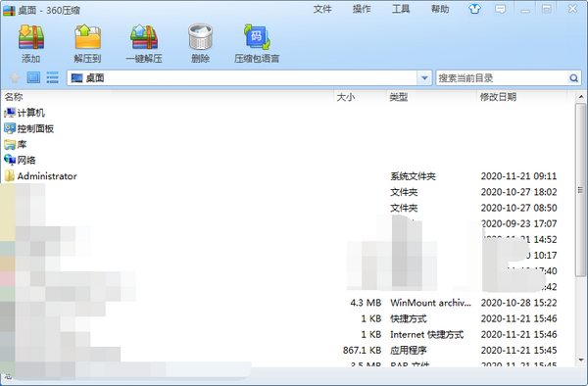Click the date 2020-10-27 08:50
588x386 pixels.
pyautogui.click(x=519, y=208)
